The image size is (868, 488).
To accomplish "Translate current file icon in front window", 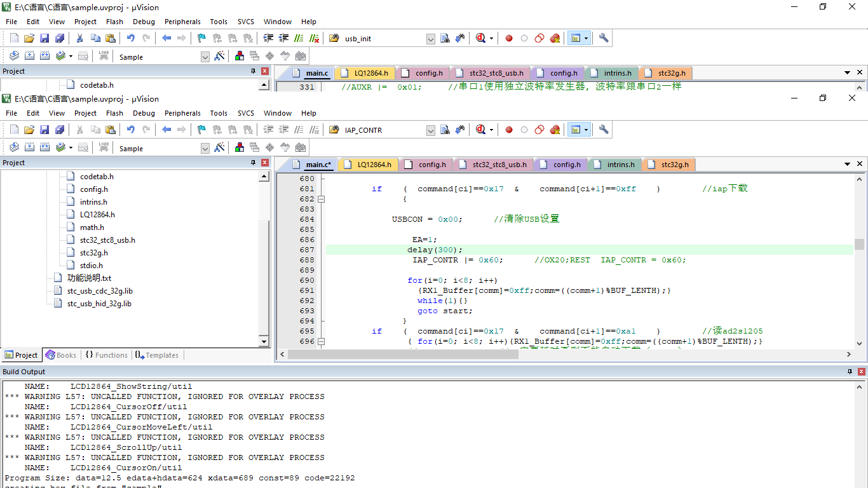I will tap(14, 147).
